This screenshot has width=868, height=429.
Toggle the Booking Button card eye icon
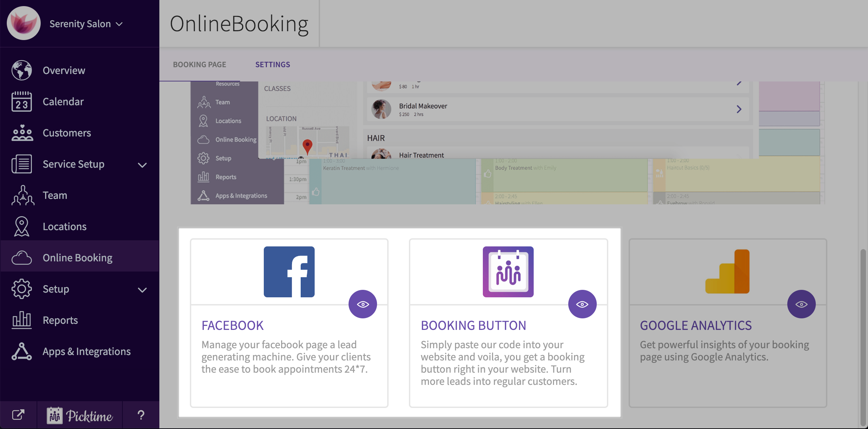click(582, 304)
